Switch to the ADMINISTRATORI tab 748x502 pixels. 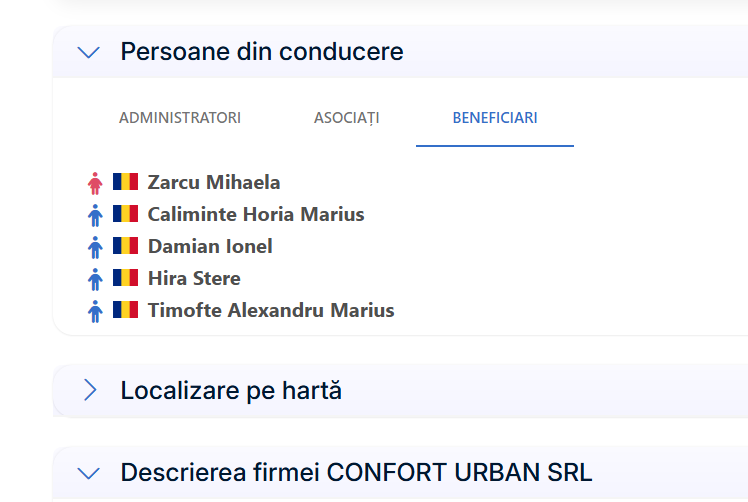tap(180, 118)
